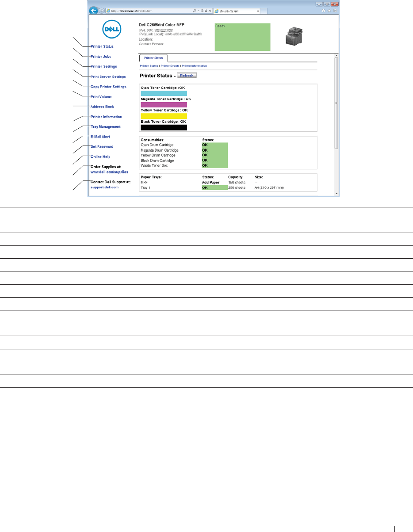This screenshot has height=532, width=413.
Task: Click the 'Tray 1' row label
Action: click(145, 188)
